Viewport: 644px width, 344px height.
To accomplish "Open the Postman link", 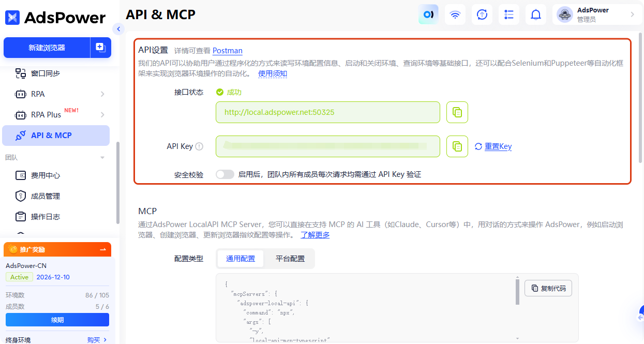I will pyautogui.click(x=228, y=50).
